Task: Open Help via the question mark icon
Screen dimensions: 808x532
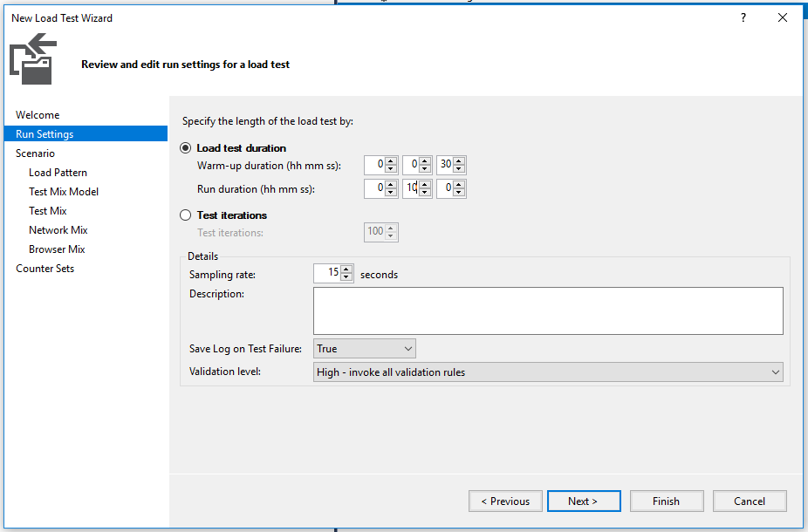Action: pos(743,17)
